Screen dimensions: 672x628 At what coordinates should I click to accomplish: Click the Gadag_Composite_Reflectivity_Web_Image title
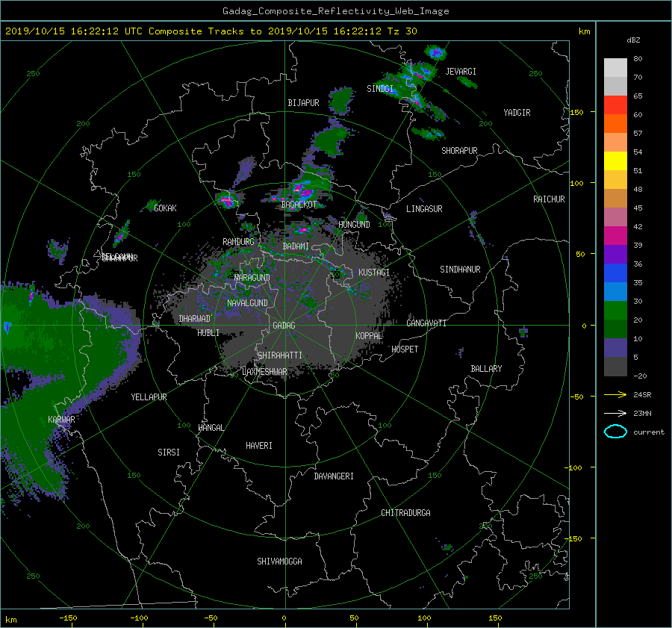[335, 11]
